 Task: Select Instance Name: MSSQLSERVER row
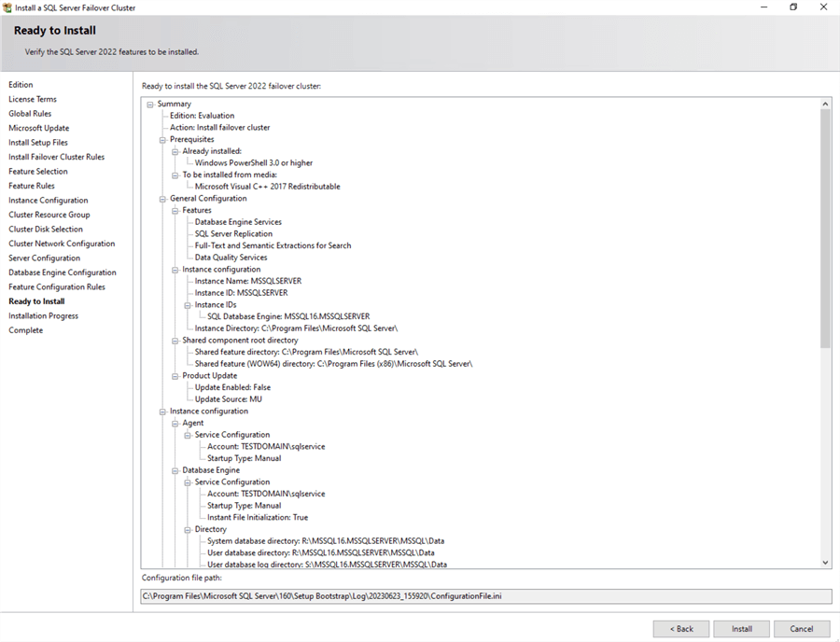tap(248, 281)
